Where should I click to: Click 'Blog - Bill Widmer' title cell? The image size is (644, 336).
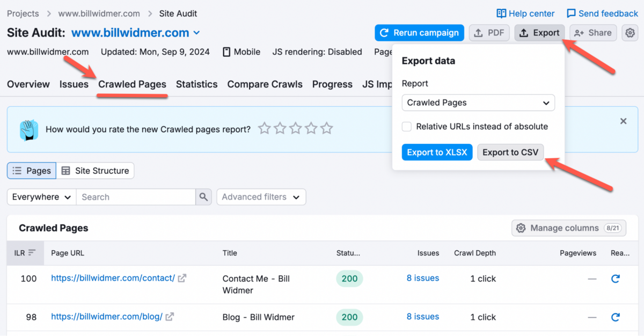coord(259,317)
